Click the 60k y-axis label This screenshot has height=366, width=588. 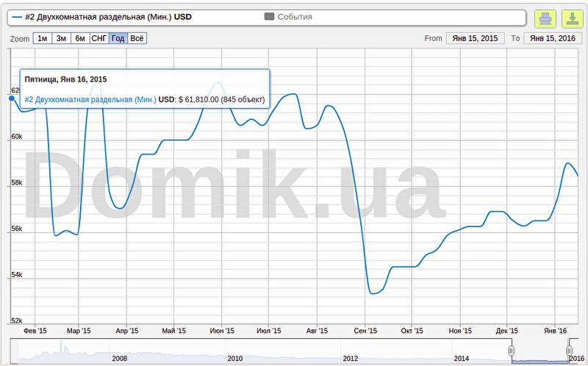(16, 137)
